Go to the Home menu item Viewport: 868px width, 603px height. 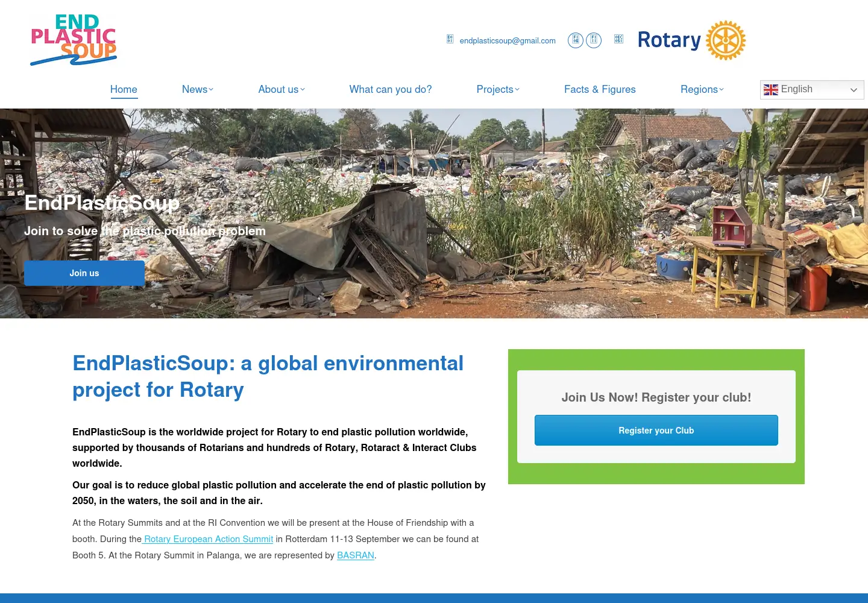(124, 89)
